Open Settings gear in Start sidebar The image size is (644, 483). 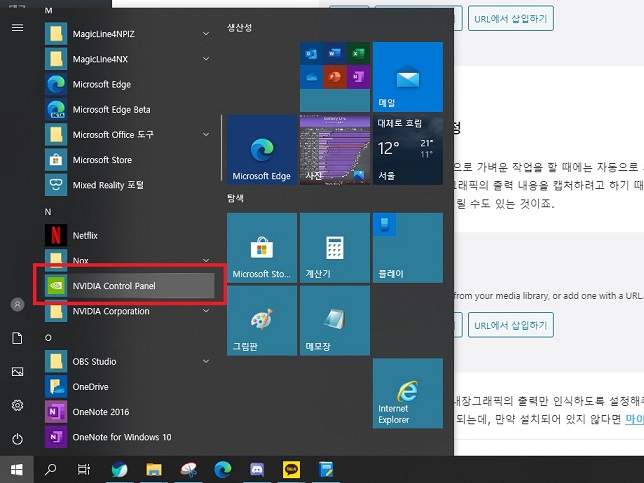click(17, 405)
